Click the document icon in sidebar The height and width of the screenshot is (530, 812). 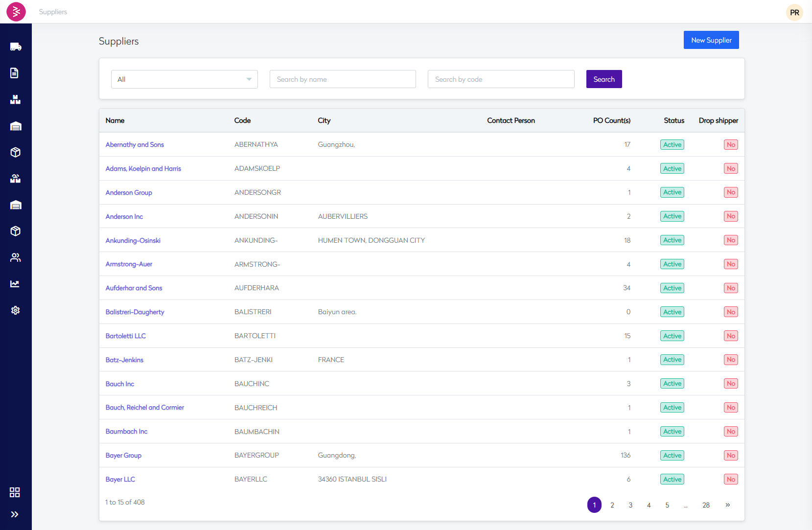(x=15, y=73)
